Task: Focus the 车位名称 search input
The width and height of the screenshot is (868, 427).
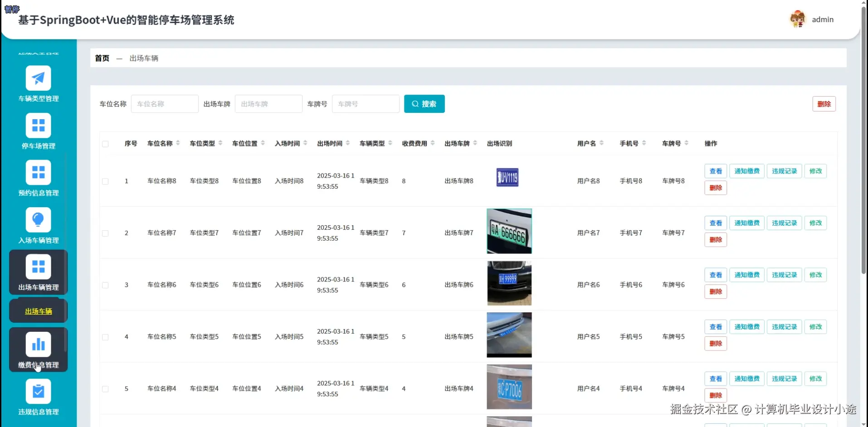Action: click(165, 104)
